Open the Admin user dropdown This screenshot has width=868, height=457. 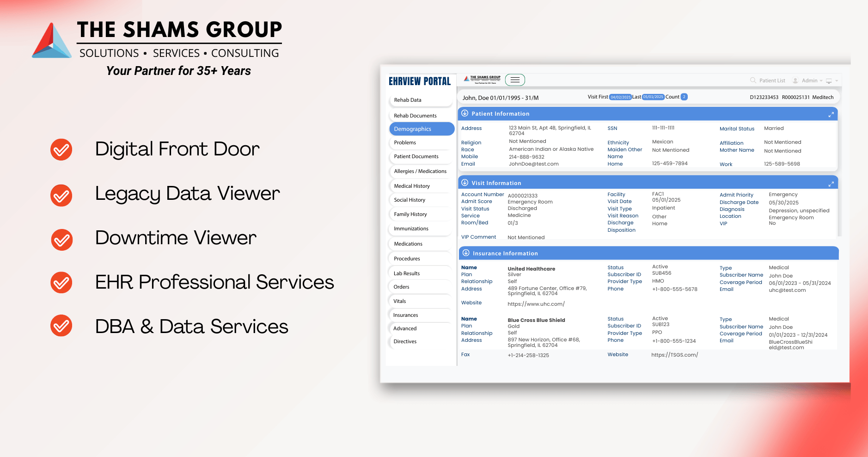(808, 80)
